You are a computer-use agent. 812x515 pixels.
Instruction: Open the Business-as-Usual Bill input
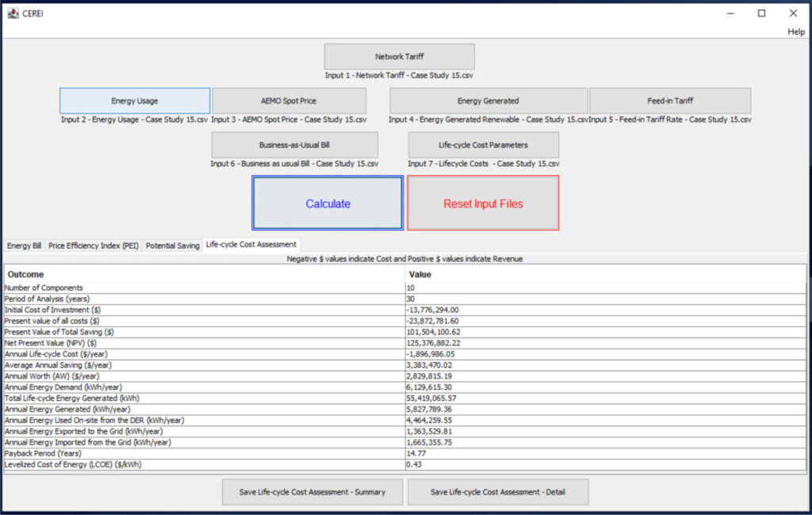point(295,145)
